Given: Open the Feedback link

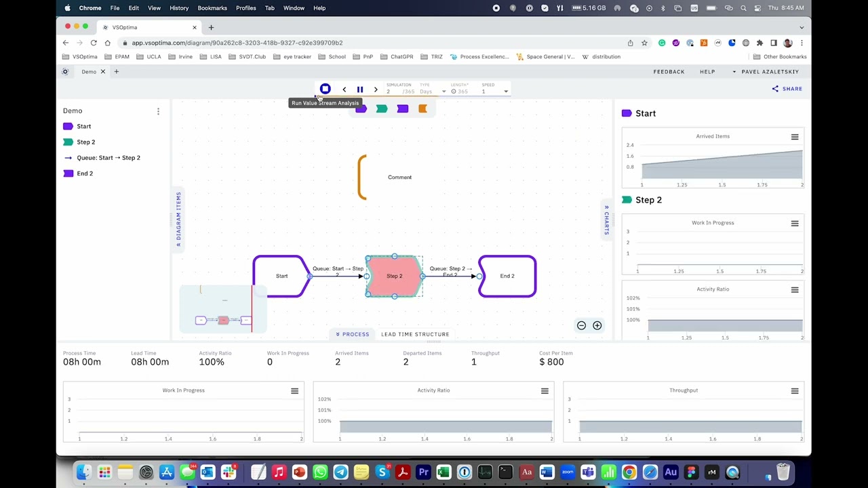Looking at the screenshot, I should (669, 71).
